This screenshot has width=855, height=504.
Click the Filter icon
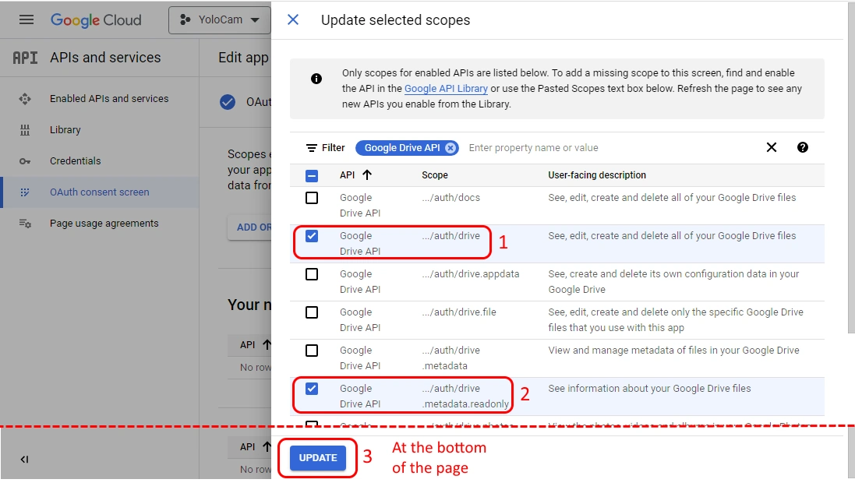click(311, 148)
